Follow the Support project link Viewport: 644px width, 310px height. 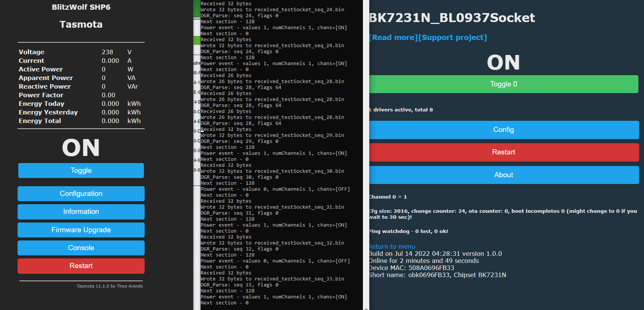pos(453,37)
